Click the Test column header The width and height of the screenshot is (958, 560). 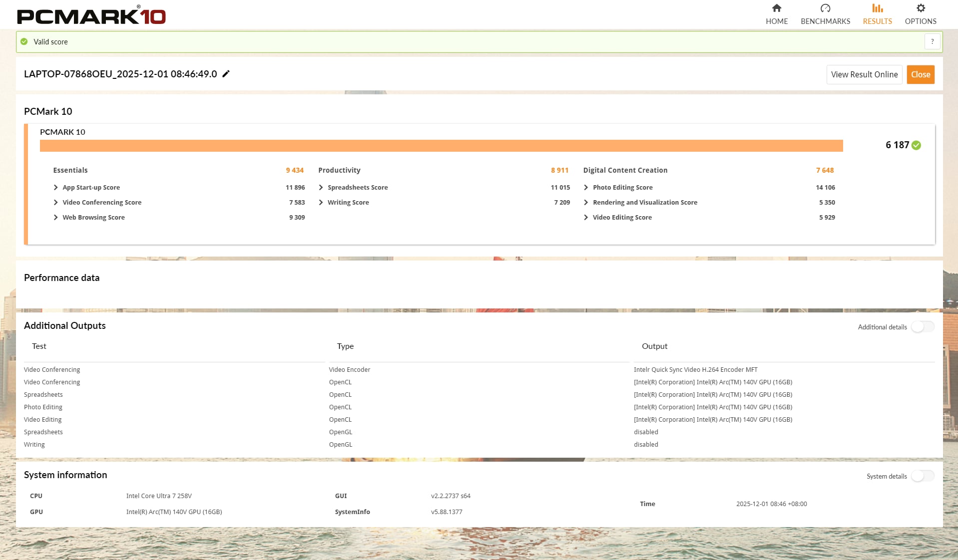(x=39, y=346)
